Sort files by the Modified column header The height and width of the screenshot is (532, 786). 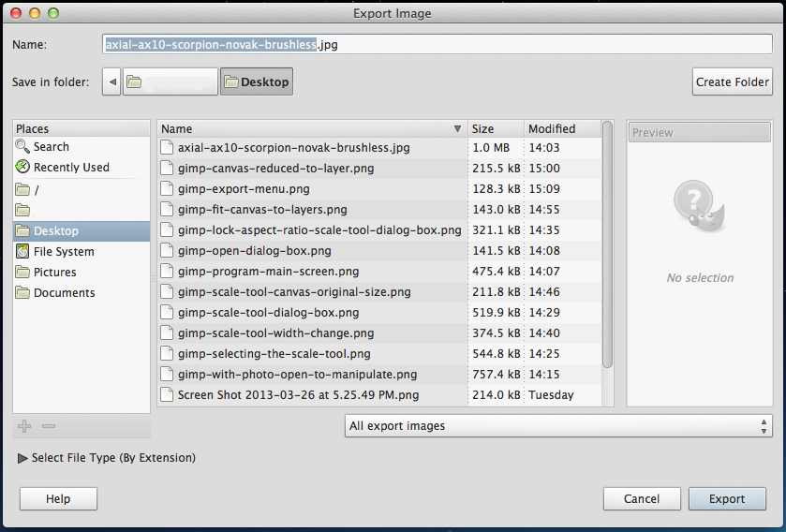(x=560, y=129)
